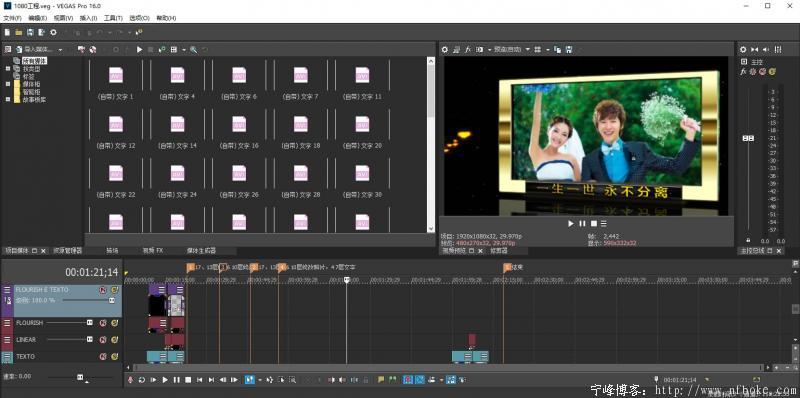Open mixer faders icon in master bus
This screenshot has width=800, height=398.
click(778, 49)
